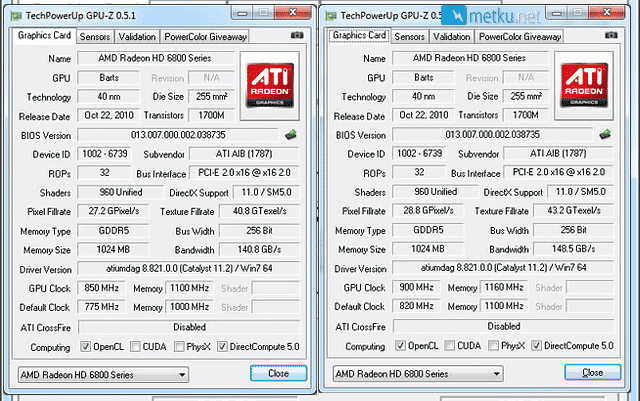Click Transistors 1700M in right window
640x401 pixels.
(x=526, y=115)
